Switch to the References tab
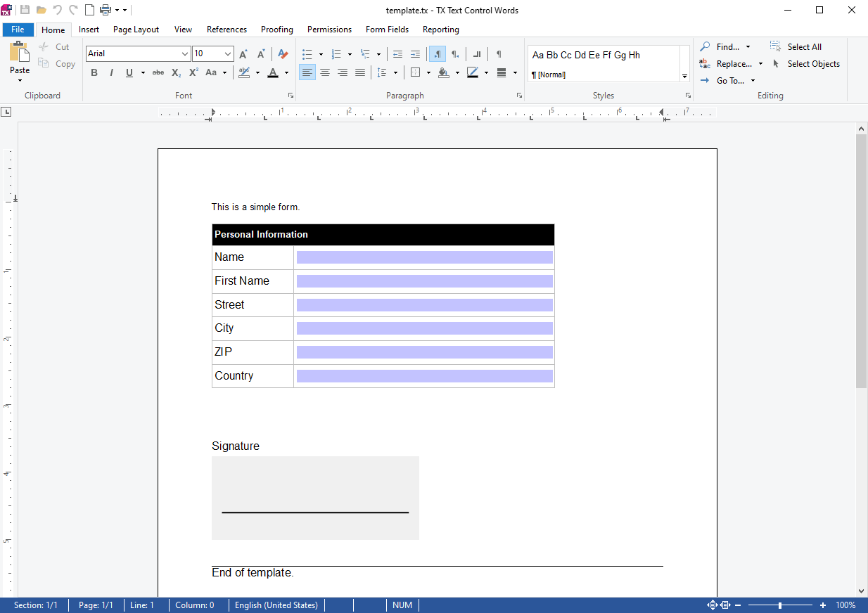The image size is (868, 613). pos(226,30)
